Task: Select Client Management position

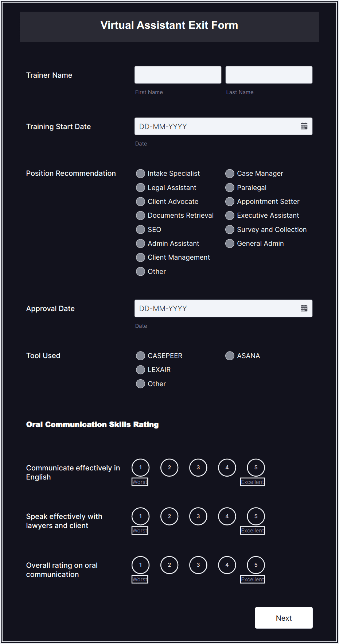Action: pyautogui.click(x=140, y=257)
